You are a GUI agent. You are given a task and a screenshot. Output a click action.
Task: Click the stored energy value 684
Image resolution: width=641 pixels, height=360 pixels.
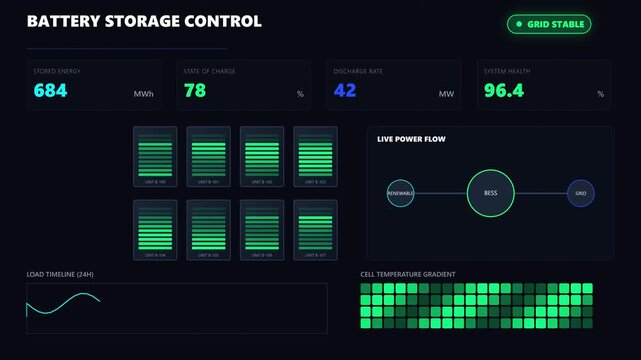(x=50, y=90)
